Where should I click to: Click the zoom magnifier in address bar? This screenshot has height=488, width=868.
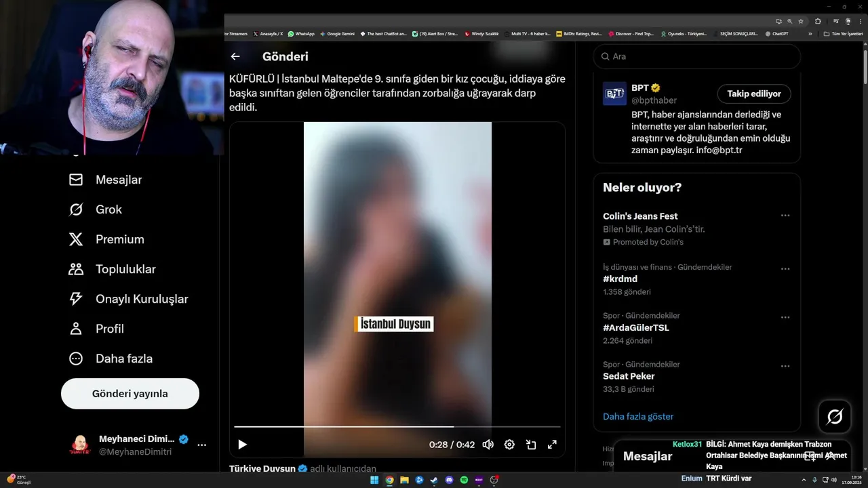(x=790, y=21)
